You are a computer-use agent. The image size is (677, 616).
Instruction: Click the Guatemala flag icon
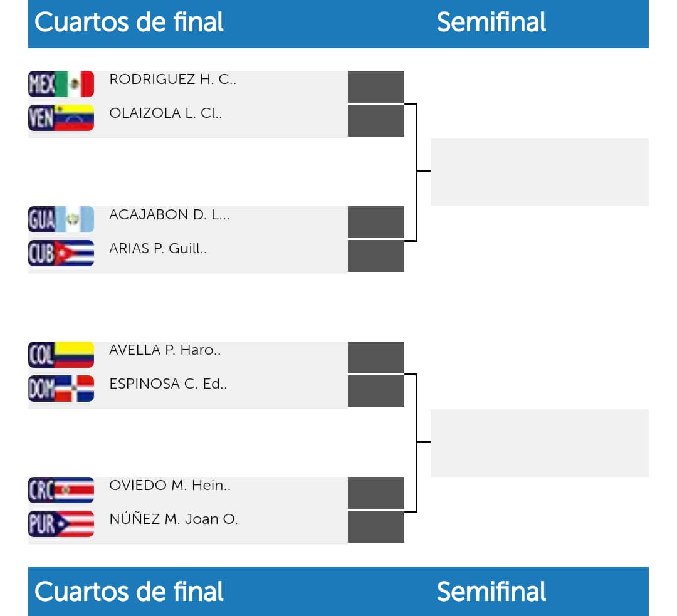[x=61, y=219]
